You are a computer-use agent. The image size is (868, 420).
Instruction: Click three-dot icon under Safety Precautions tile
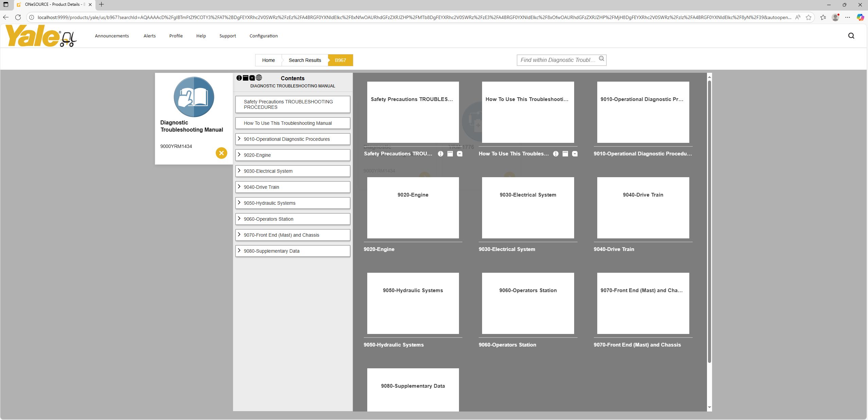441,154
